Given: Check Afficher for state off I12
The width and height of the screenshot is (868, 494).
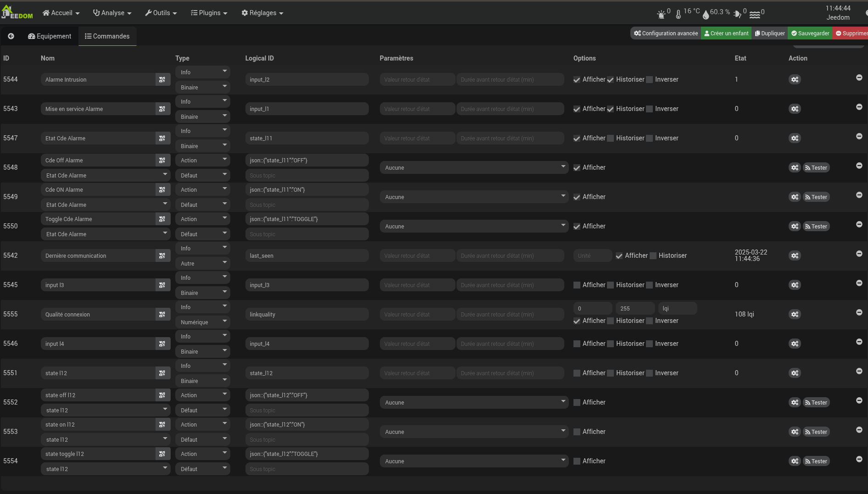Looking at the screenshot, I should point(577,403).
